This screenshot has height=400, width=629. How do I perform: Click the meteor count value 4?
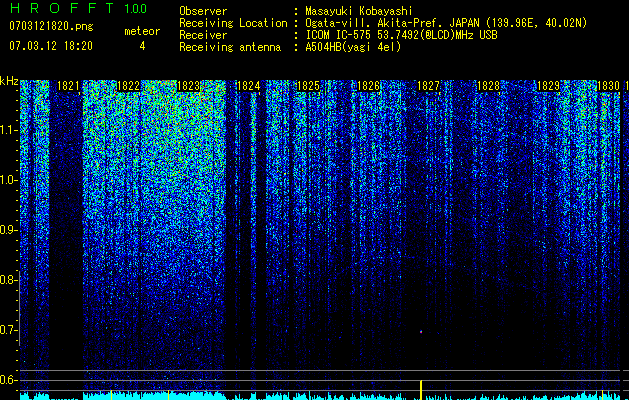[x=142, y=46]
